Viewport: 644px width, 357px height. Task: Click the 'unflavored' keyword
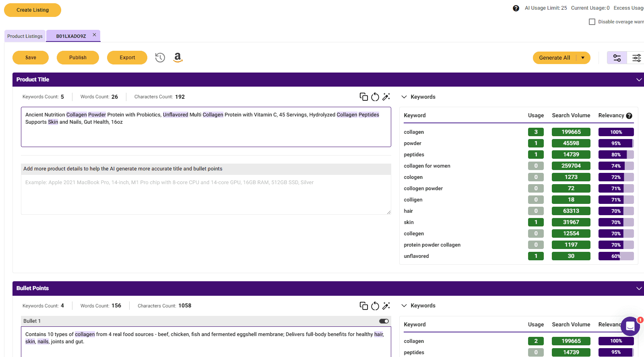pos(416,256)
